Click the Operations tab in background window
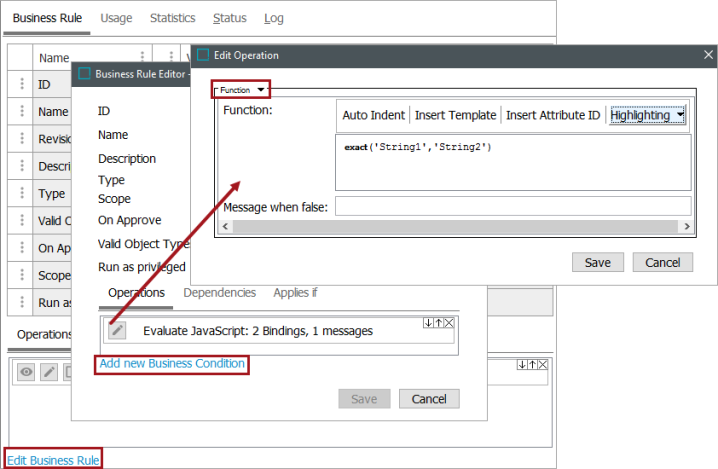Image resolution: width=718 pixels, height=469 pixels. pyautogui.click(x=44, y=335)
